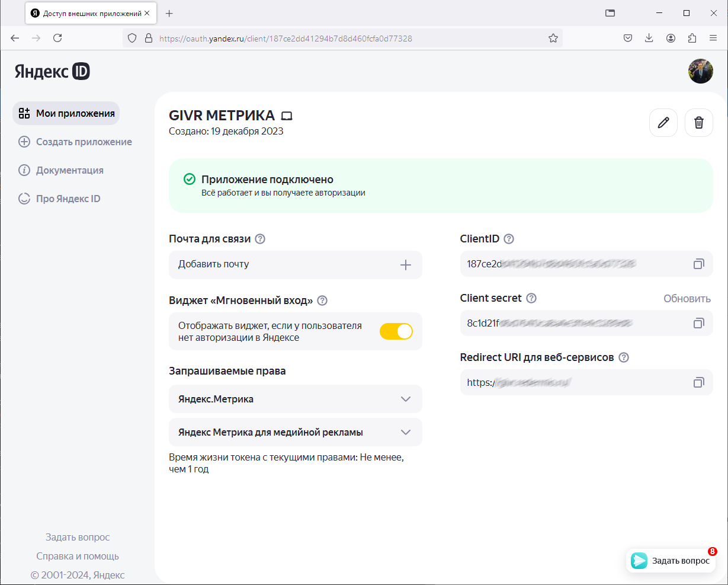Select Создать приложение in sidebar
Screen dimensions: 728x585
pyautogui.click(x=75, y=142)
